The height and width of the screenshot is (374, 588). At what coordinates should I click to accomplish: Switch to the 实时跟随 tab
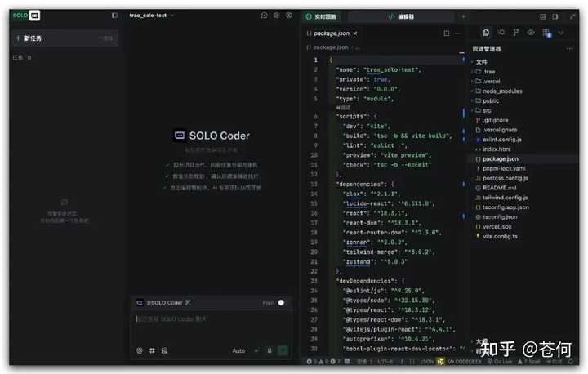click(322, 16)
